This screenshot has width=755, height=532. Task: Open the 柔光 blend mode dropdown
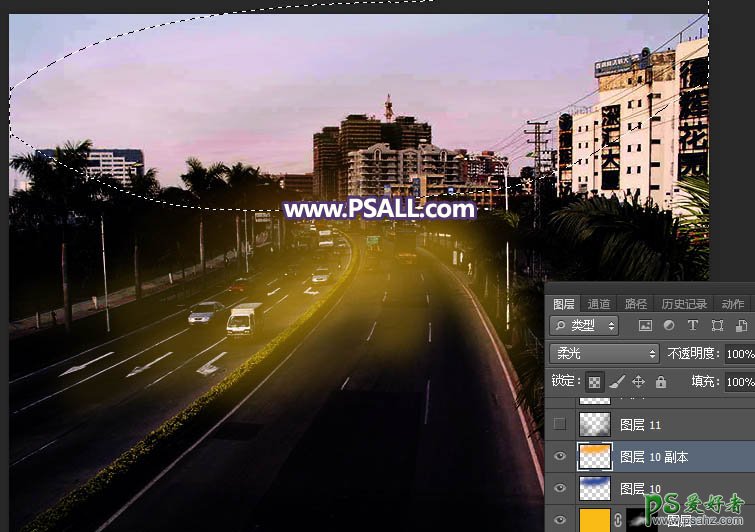603,353
